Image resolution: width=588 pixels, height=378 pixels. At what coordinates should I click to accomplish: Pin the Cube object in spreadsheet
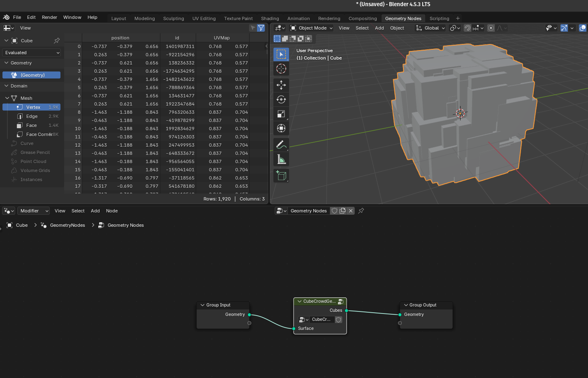57,41
